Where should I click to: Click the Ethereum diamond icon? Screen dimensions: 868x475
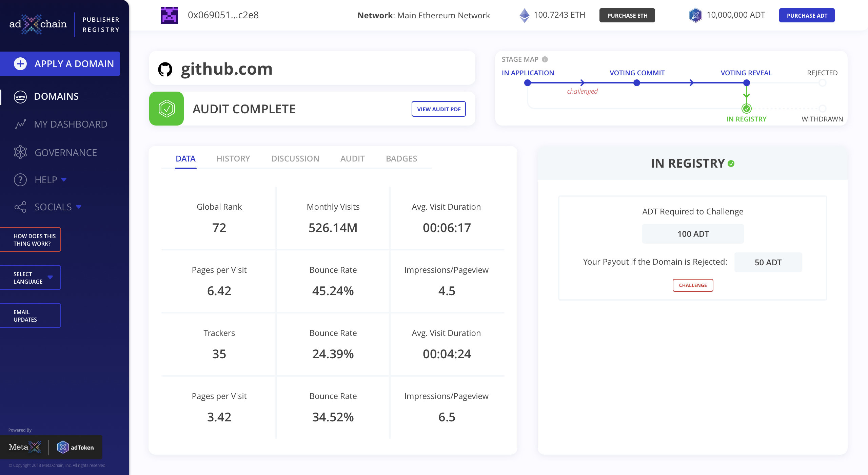point(524,15)
